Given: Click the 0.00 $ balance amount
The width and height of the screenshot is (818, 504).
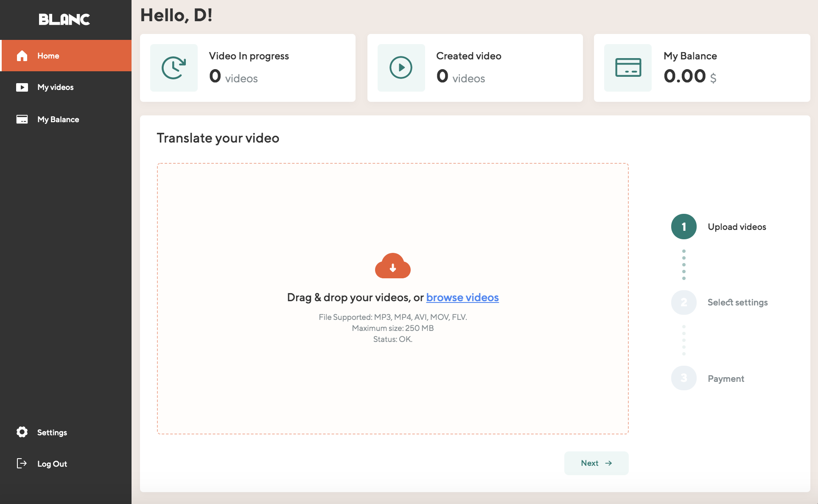Looking at the screenshot, I should pyautogui.click(x=689, y=77).
